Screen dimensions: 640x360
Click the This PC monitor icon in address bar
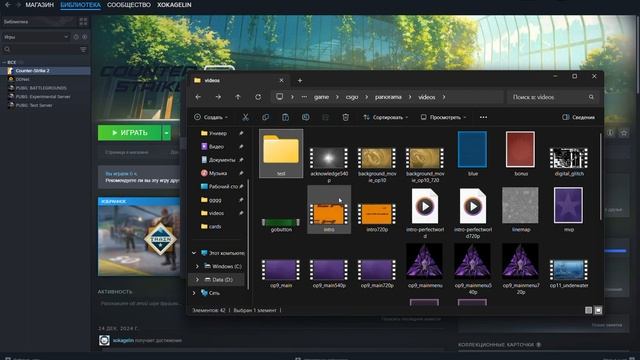[280, 97]
